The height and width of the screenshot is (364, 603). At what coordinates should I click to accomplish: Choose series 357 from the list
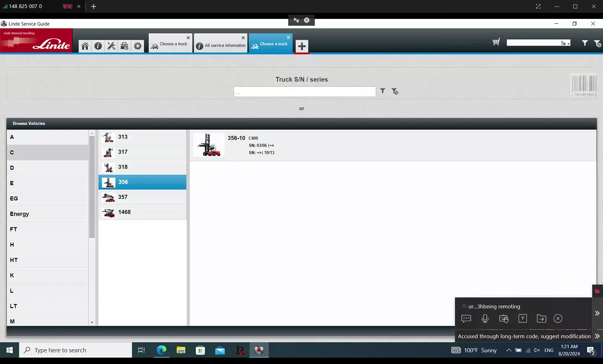pos(143,197)
